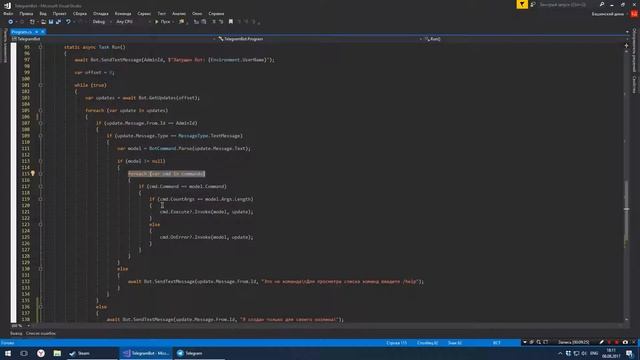Open the Windows Start menu
The width and height of the screenshot is (640, 360).
[8, 353]
